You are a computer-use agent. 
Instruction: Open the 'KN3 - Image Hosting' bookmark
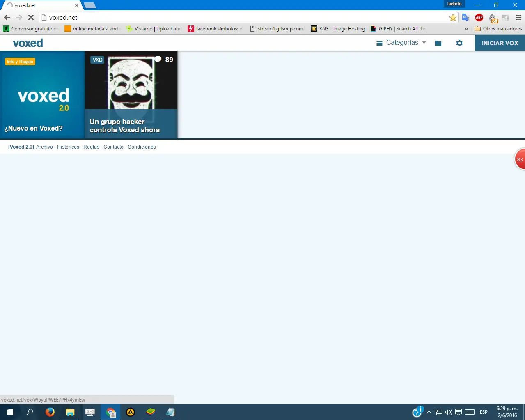coord(338,29)
